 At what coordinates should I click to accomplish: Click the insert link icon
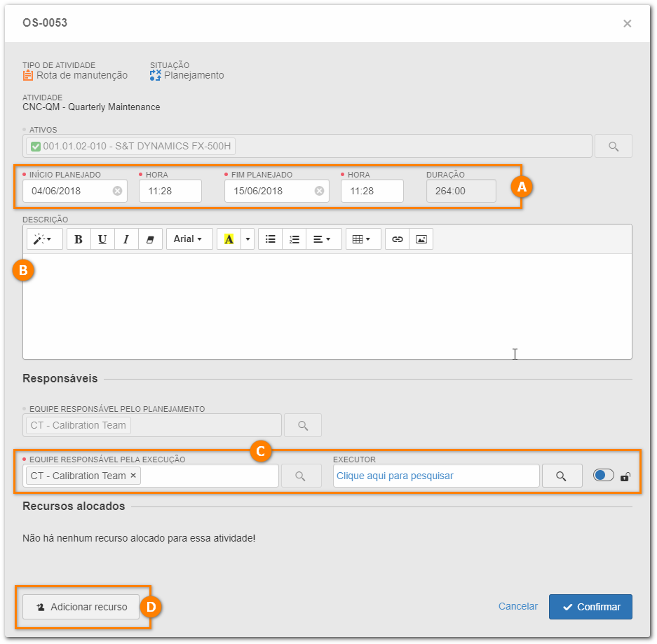click(x=397, y=239)
